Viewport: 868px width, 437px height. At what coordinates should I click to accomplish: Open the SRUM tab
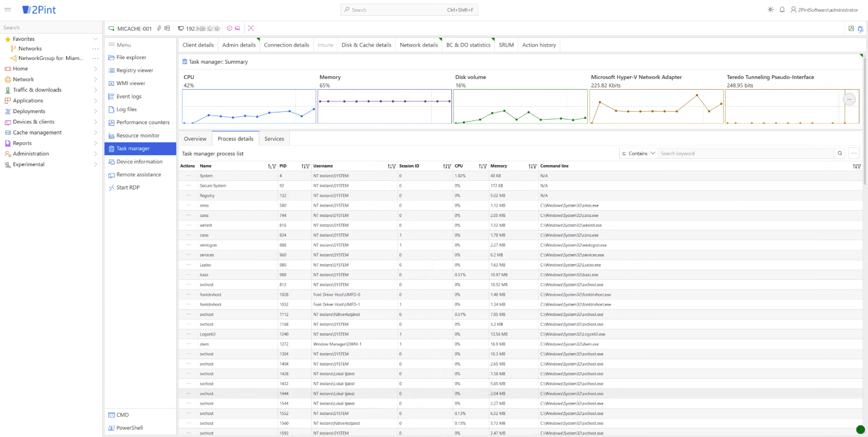point(506,45)
